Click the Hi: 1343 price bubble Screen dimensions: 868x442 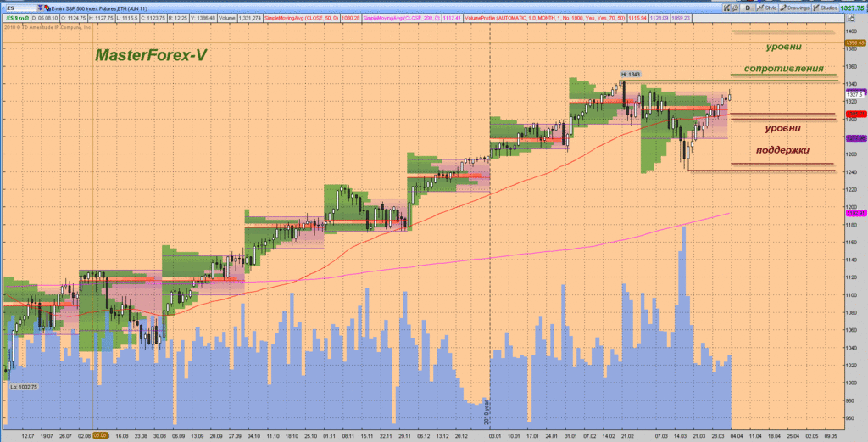629,75
